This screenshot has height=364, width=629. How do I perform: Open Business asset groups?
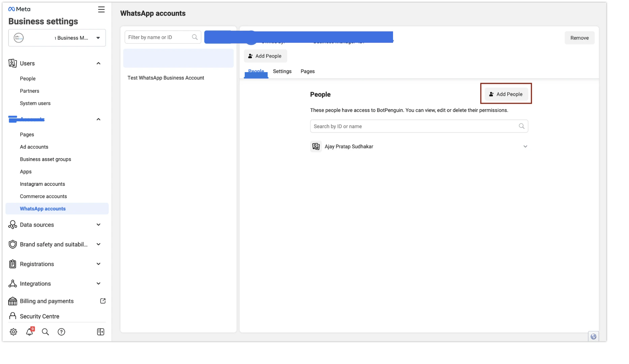pyautogui.click(x=46, y=159)
